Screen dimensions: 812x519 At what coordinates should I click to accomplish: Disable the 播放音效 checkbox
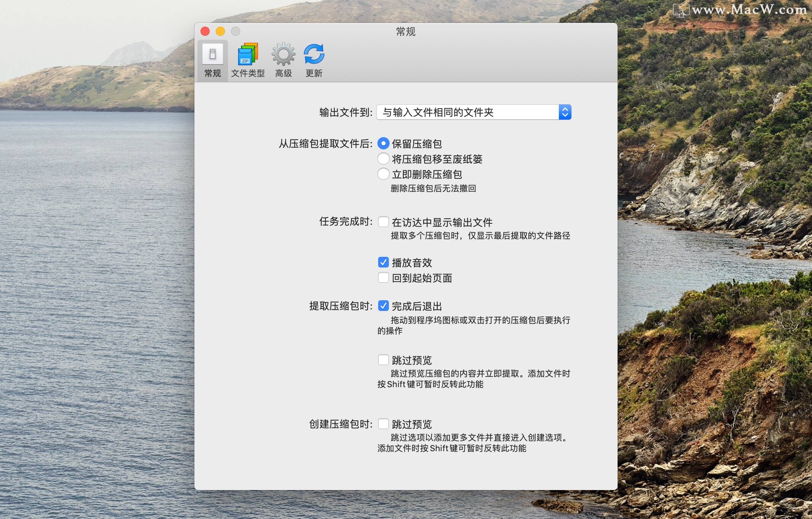click(x=384, y=262)
